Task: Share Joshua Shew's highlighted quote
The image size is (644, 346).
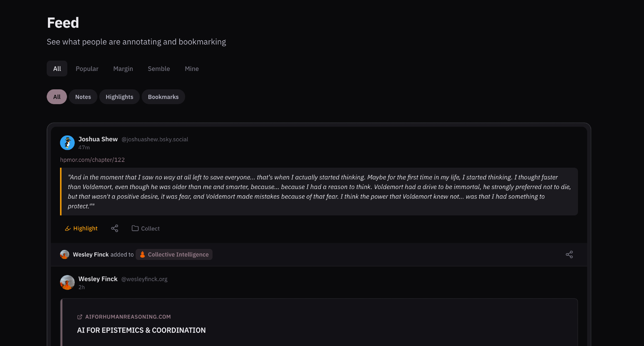Action: tap(115, 228)
